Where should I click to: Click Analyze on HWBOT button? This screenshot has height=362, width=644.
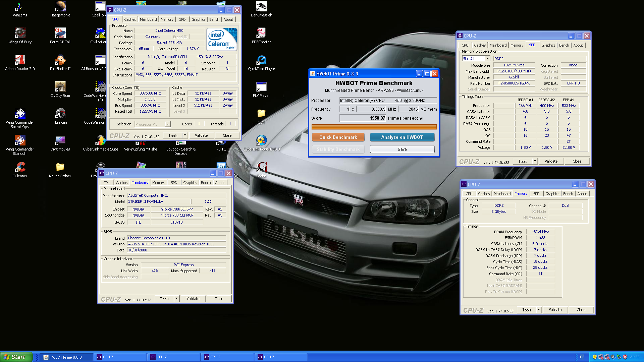pos(402,137)
